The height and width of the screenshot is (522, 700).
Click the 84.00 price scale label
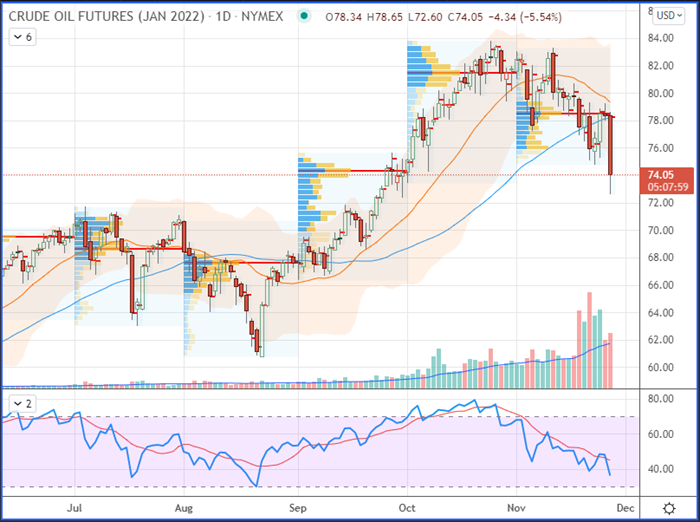pyautogui.click(x=661, y=38)
